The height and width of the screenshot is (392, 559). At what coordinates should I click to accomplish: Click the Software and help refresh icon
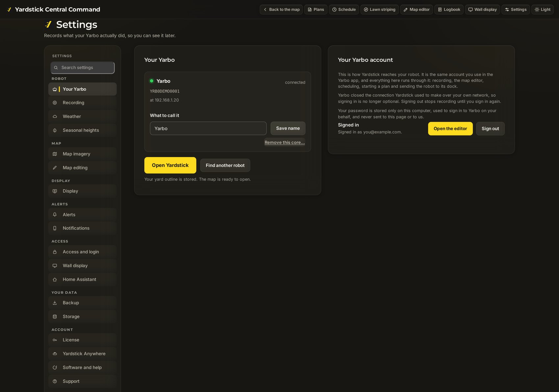(55, 368)
